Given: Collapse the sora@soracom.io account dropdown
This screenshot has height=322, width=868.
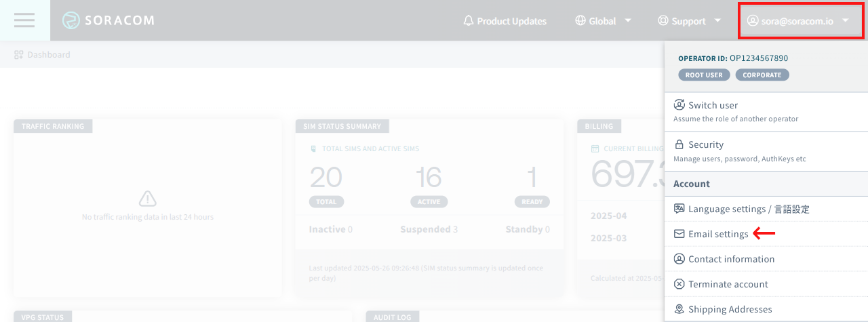Looking at the screenshot, I should click(845, 20).
